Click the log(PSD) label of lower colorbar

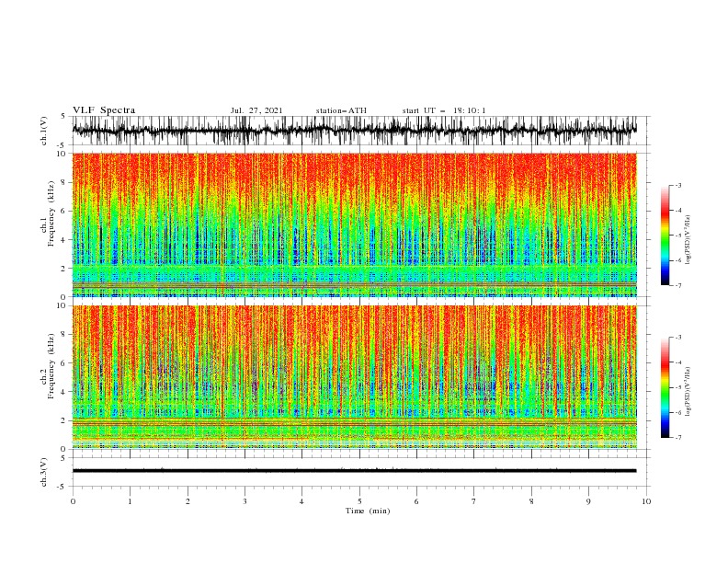click(688, 392)
